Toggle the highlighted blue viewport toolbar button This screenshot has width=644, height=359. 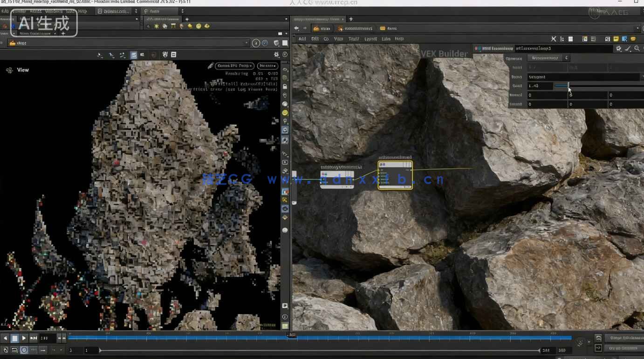134,55
